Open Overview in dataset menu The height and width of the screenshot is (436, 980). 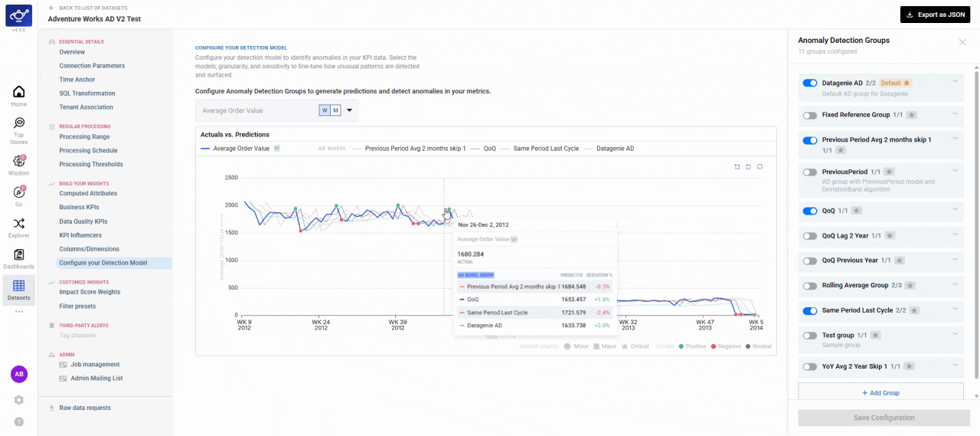[72, 52]
